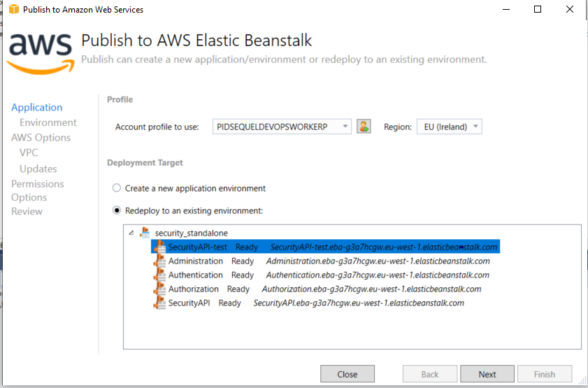Click the Finish button
Image resolution: width=588 pixels, height=388 pixels.
click(x=545, y=374)
